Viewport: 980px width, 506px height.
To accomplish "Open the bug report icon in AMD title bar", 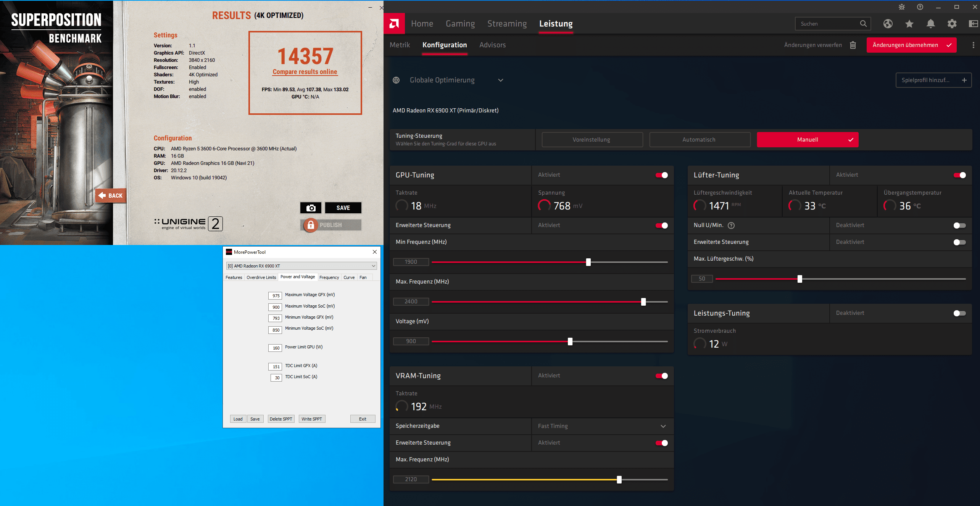I will tap(901, 7).
